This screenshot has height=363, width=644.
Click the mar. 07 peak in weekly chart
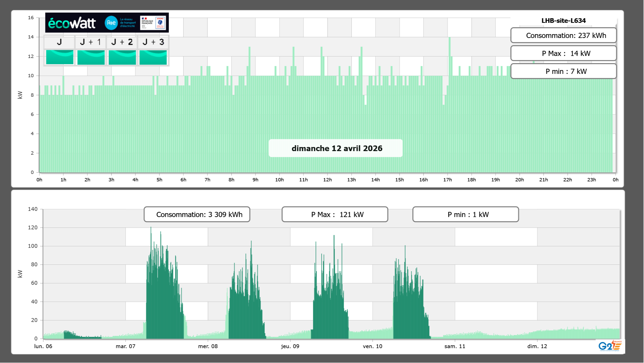coord(151,231)
